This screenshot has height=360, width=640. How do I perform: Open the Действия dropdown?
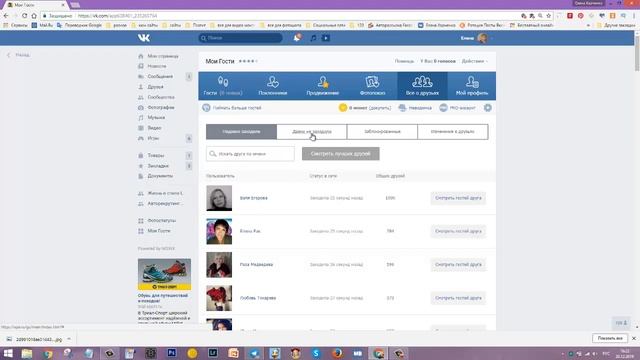474,61
